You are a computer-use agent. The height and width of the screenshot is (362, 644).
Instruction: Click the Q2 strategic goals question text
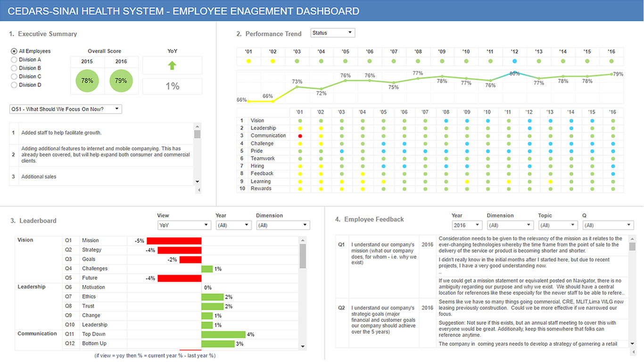384,320
